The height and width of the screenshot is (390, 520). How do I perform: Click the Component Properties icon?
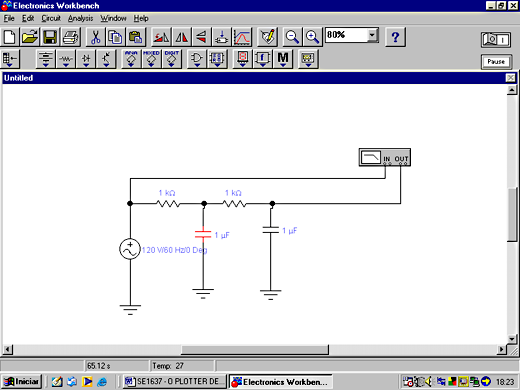pos(268,37)
